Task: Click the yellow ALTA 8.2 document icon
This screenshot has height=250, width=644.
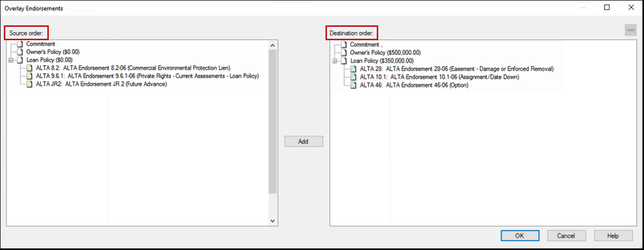Action: pos(30,68)
